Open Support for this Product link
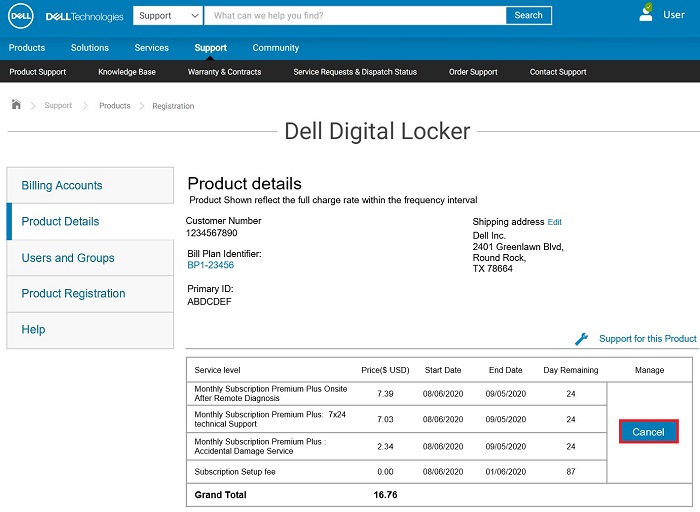Screen dimensions: 700x512 pos(648,339)
